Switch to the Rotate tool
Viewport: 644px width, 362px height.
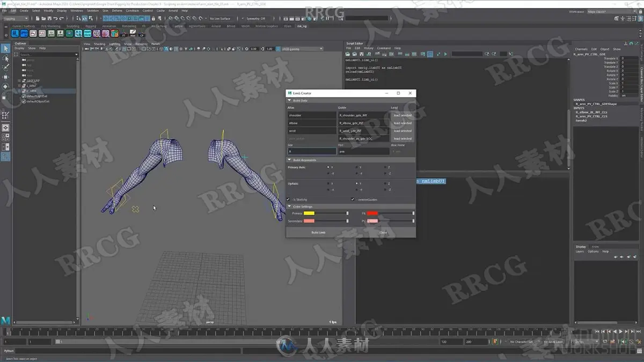tap(5, 86)
